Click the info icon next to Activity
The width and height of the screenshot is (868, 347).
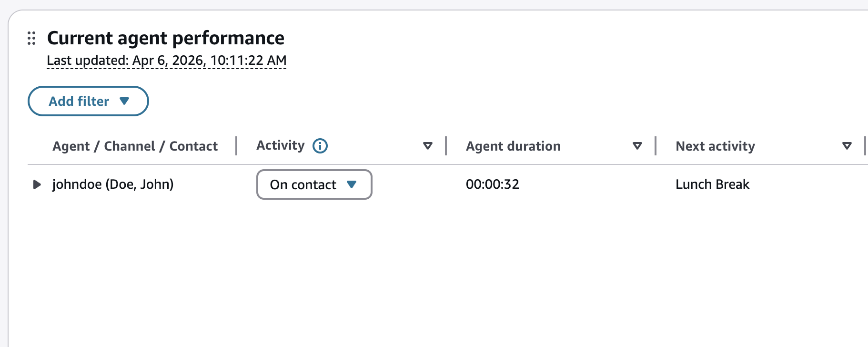point(320,146)
